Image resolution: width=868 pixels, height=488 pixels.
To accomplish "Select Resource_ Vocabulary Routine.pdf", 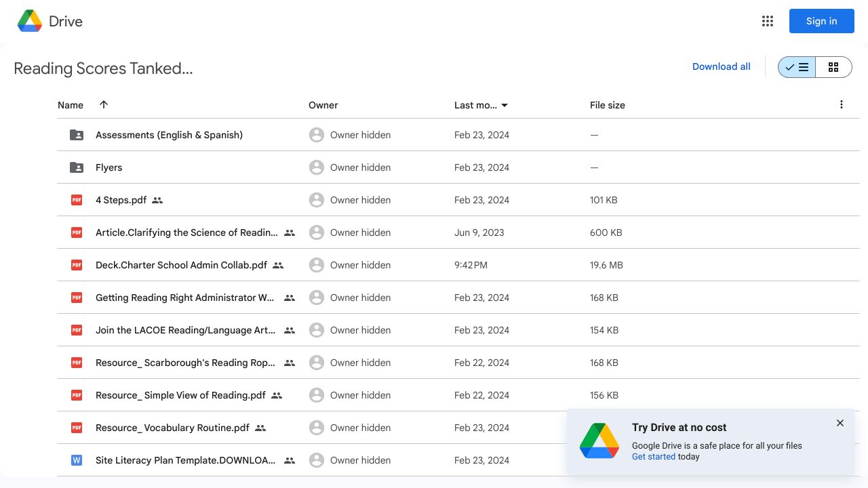I will point(172,428).
